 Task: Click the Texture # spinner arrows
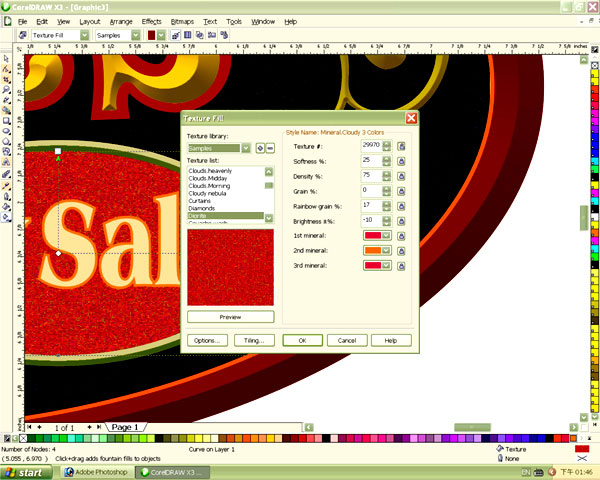click(387, 146)
